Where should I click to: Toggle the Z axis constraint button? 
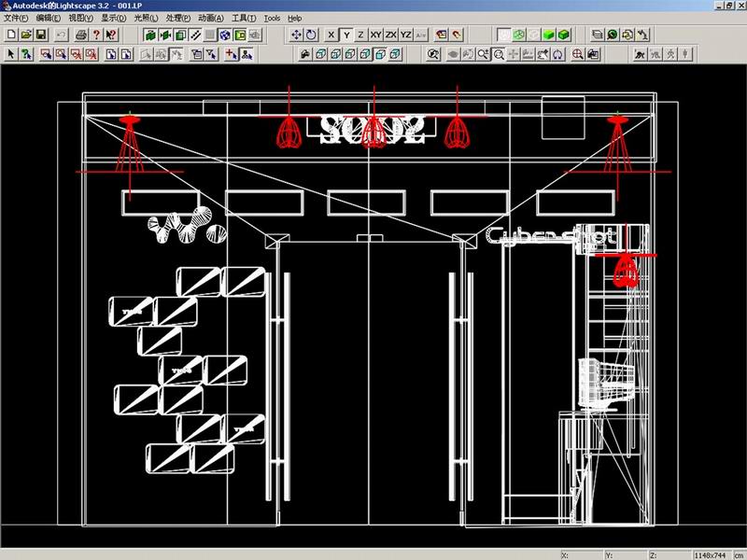coord(360,35)
